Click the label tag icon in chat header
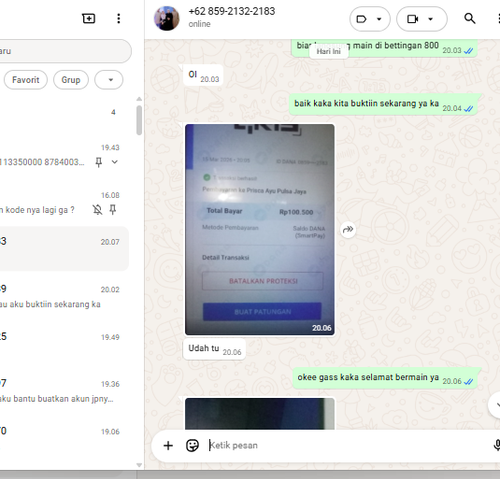The image size is (500, 479). [361, 19]
